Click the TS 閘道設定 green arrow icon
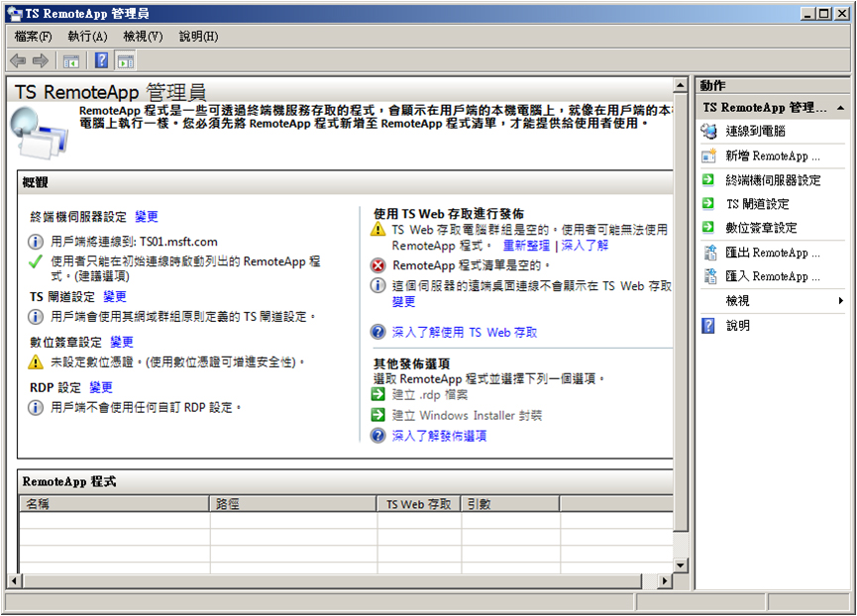The height and width of the screenshot is (616, 857). tap(708, 204)
